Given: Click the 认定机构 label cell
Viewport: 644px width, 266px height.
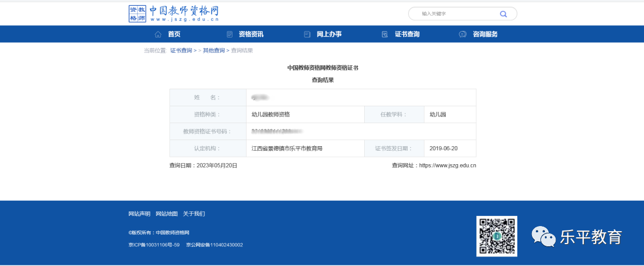Looking at the screenshot, I should (x=208, y=148).
